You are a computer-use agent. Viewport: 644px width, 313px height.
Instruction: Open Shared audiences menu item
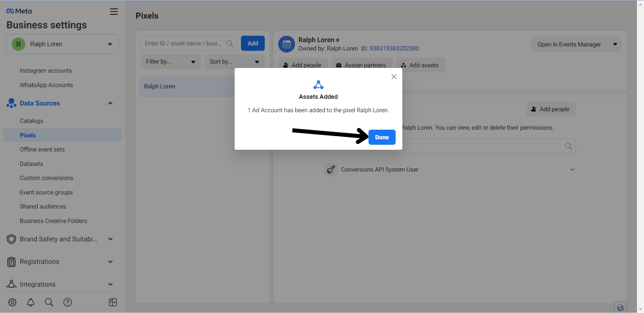(x=43, y=207)
